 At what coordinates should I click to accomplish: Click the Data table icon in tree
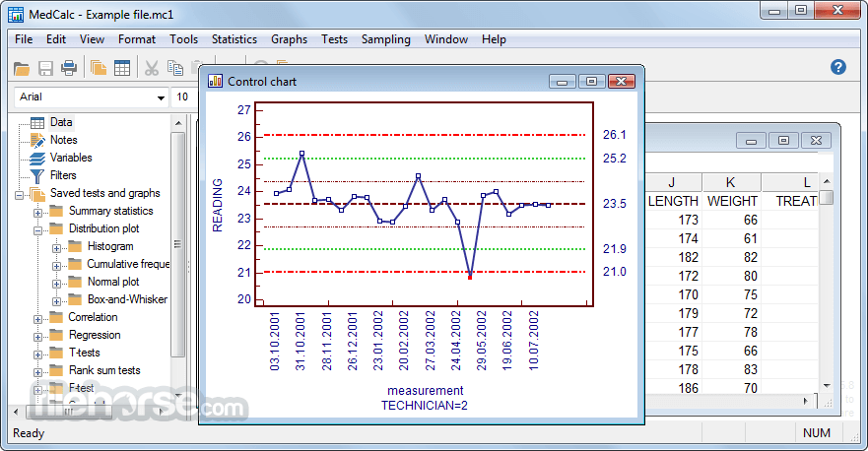(x=37, y=122)
